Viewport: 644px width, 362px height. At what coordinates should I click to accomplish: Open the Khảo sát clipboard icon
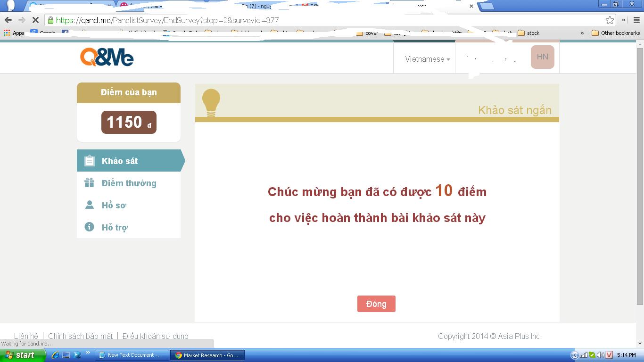89,161
